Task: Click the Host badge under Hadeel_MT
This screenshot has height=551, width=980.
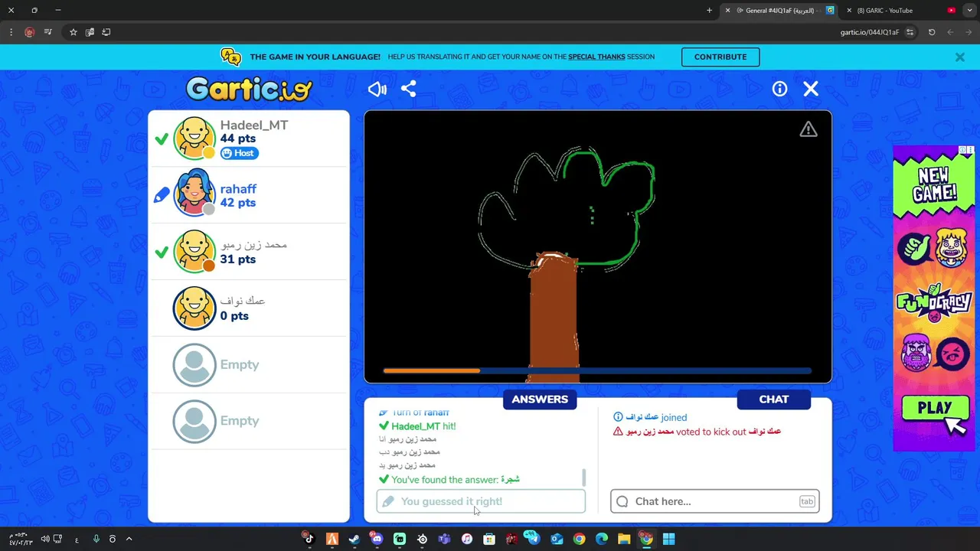Action: click(239, 153)
